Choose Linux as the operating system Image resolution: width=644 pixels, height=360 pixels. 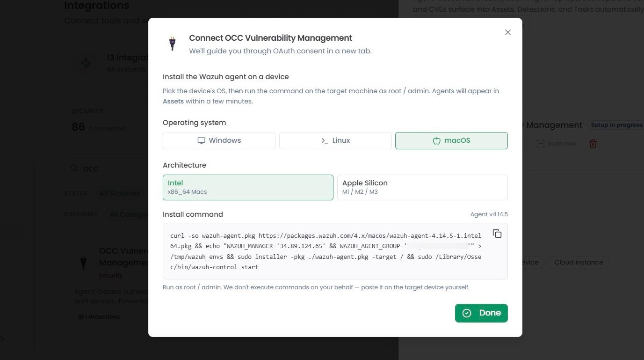(335, 140)
